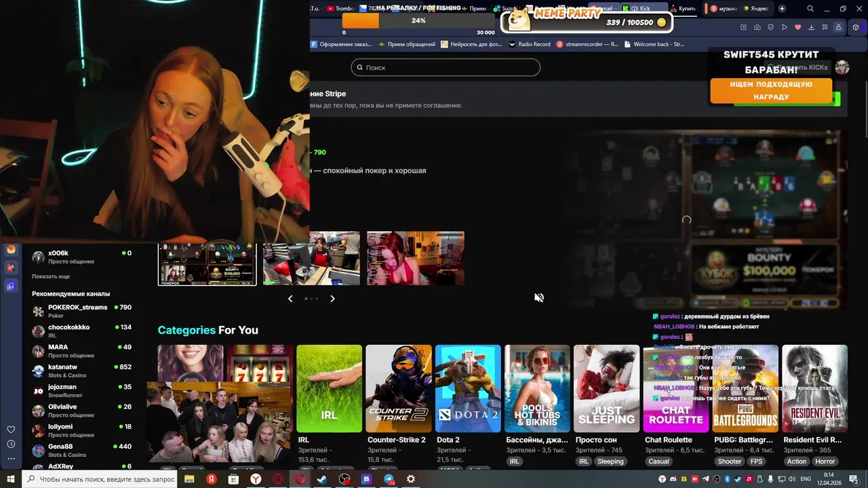Open notification center in system tray
The width and height of the screenshot is (868, 488).
pyautogui.click(x=854, y=479)
